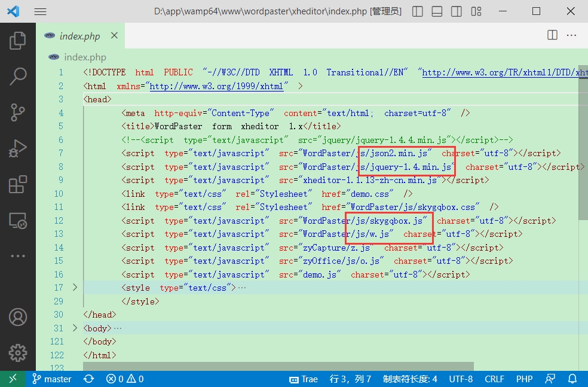The width and height of the screenshot is (588, 387).
Task: Open the Remote Explorer view
Action: coord(18,221)
